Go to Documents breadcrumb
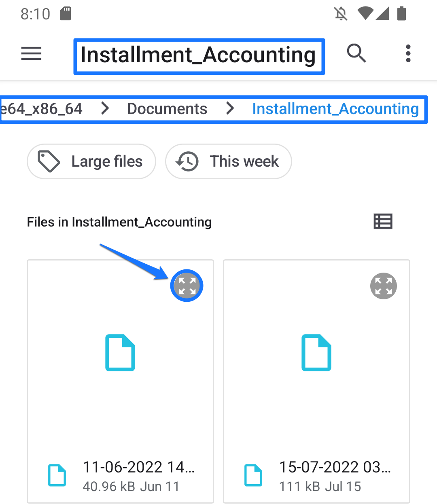Viewport: 437px width, 504px height. (x=167, y=109)
